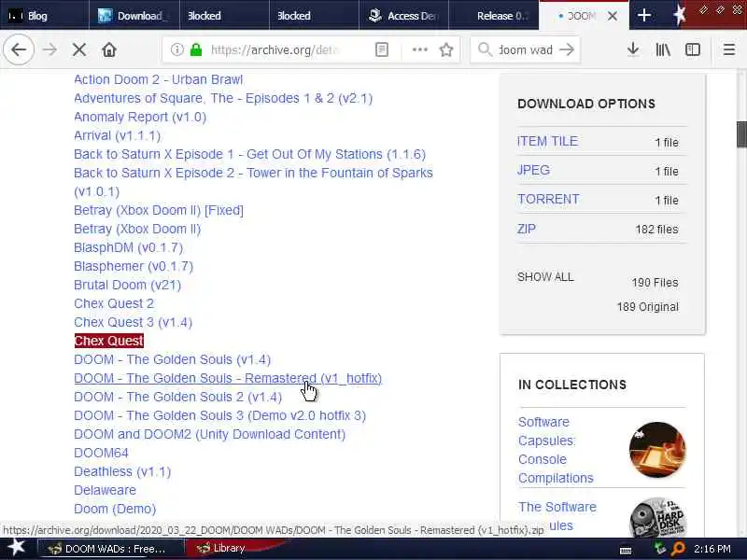Viewport: 747px width, 560px height.
Task: Open DOOM and DOOM2 Unity Download Content
Action: [x=209, y=434]
